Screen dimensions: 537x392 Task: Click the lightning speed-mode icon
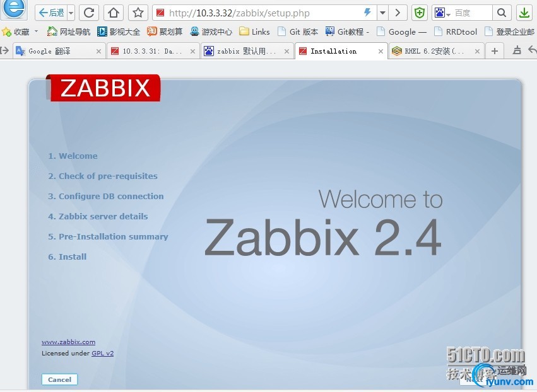367,13
